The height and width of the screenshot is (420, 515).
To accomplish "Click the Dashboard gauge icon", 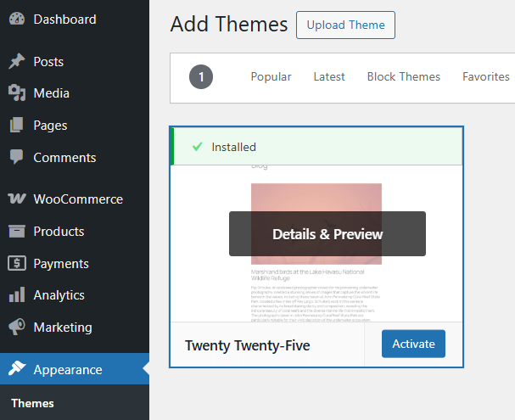I will [16, 20].
